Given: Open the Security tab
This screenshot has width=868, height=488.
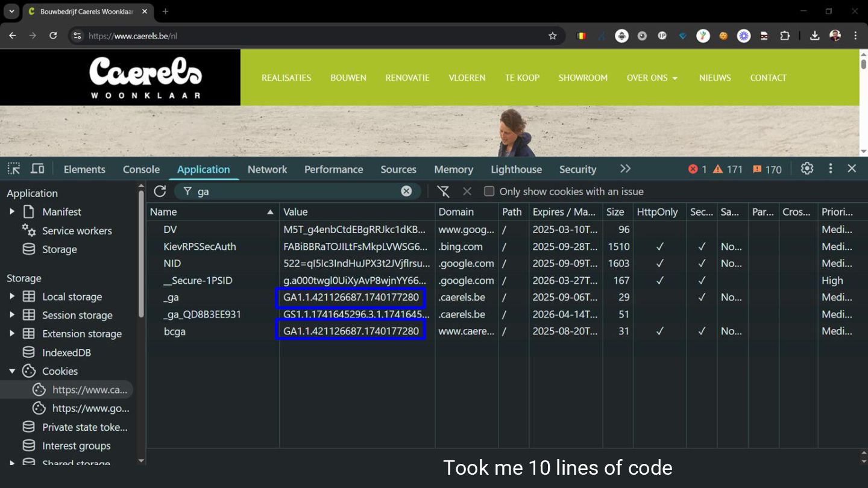Looking at the screenshot, I should (x=577, y=169).
